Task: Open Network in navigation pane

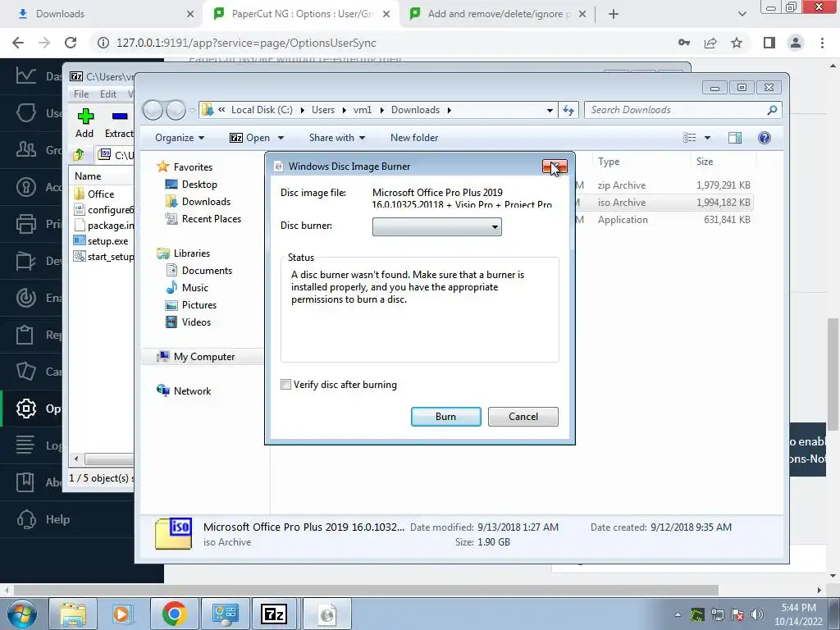Action: (192, 391)
